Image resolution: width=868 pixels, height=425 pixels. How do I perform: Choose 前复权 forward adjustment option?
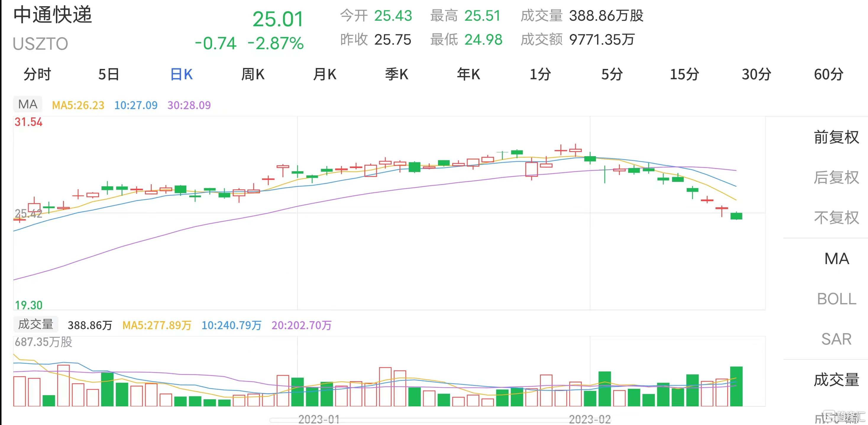click(836, 137)
